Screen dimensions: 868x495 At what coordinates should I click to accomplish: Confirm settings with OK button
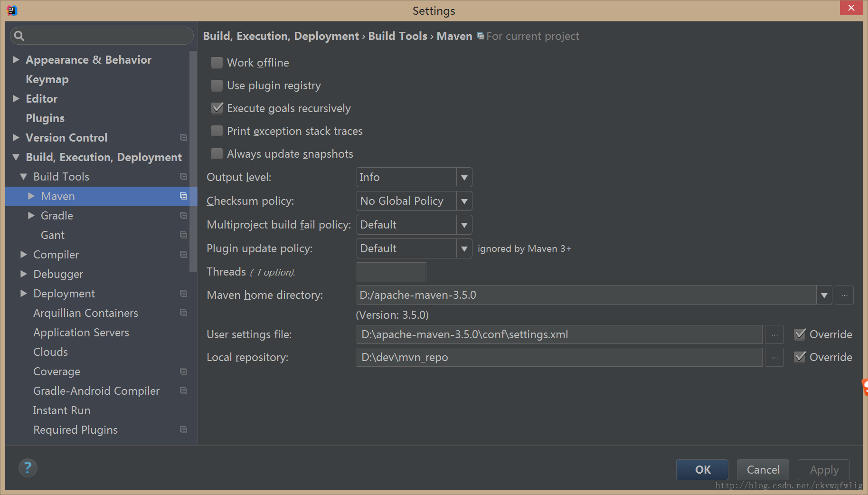(x=702, y=470)
